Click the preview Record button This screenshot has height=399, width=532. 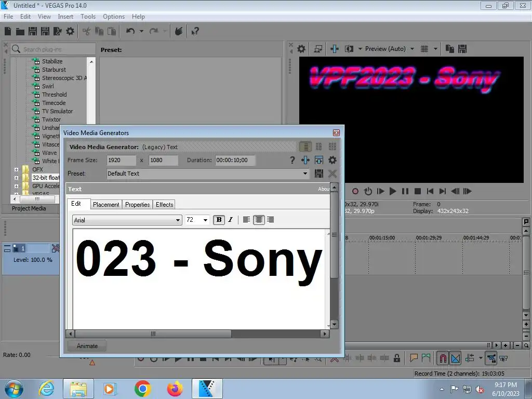[x=355, y=191]
